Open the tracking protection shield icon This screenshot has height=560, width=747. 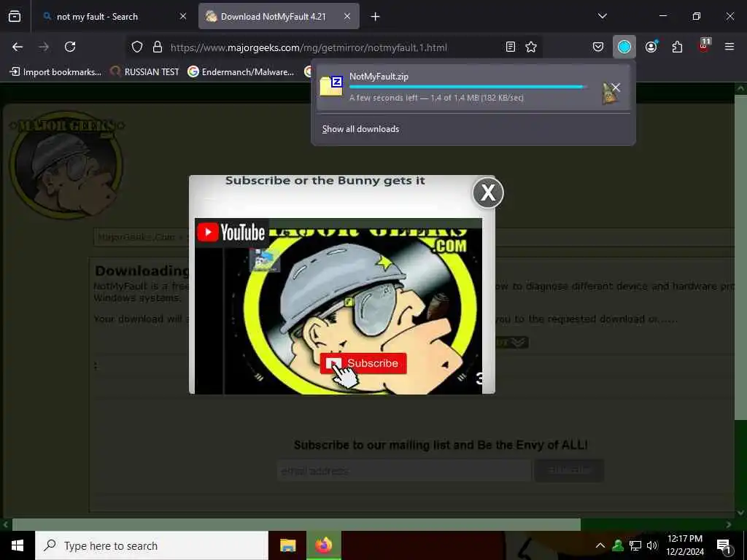(x=137, y=47)
